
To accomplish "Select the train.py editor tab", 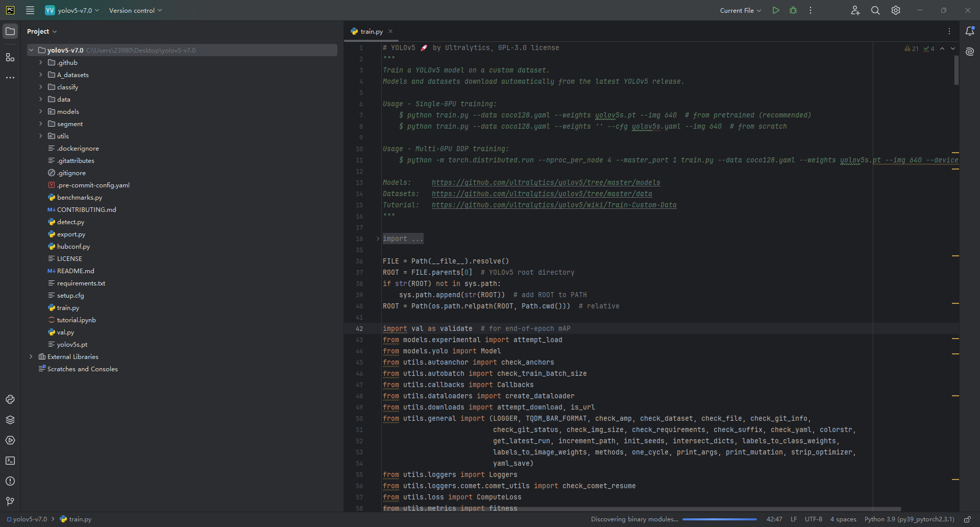I will pos(371,31).
